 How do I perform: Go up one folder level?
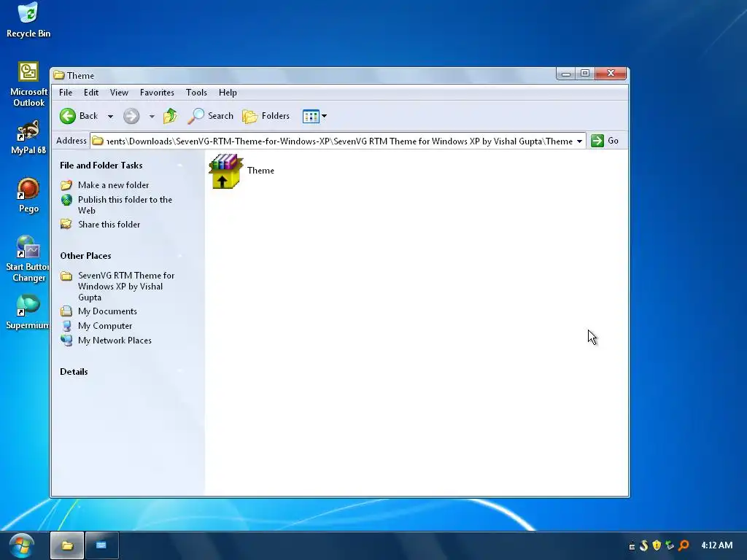170,116
